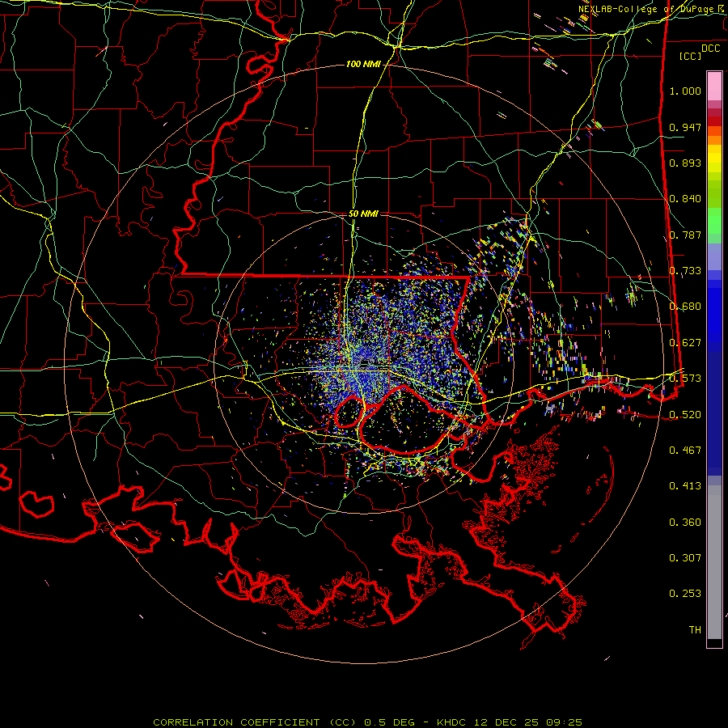Click the 0.947 scale value
The height and width of the screenshot is (728, 728).
[685, 127]
